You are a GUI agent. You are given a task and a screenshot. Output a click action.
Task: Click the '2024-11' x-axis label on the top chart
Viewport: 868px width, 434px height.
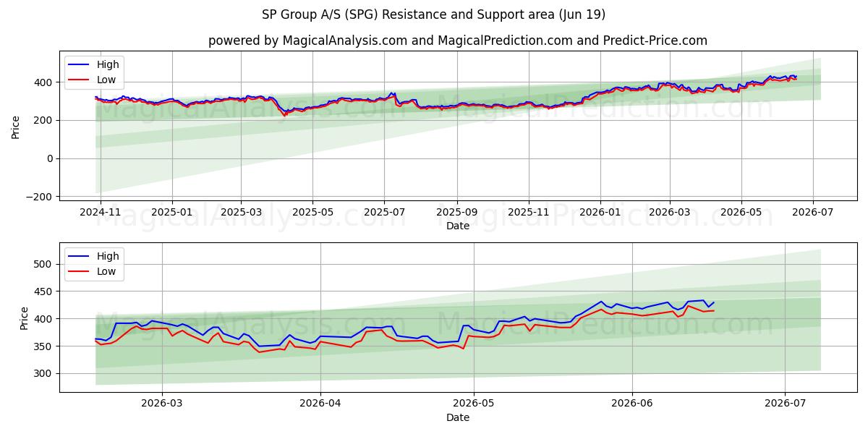tap(100, 213)
